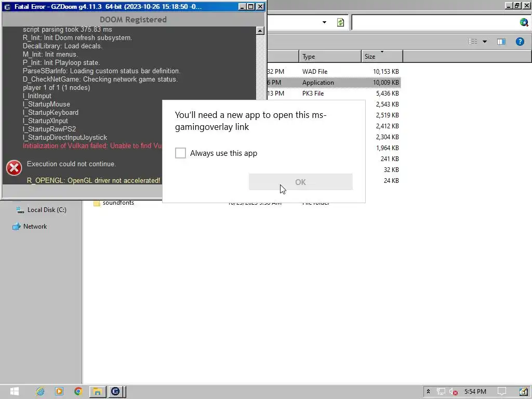Click the 2,543 KB file size
This screenshot has height=399, width=532.
point(387,104)
